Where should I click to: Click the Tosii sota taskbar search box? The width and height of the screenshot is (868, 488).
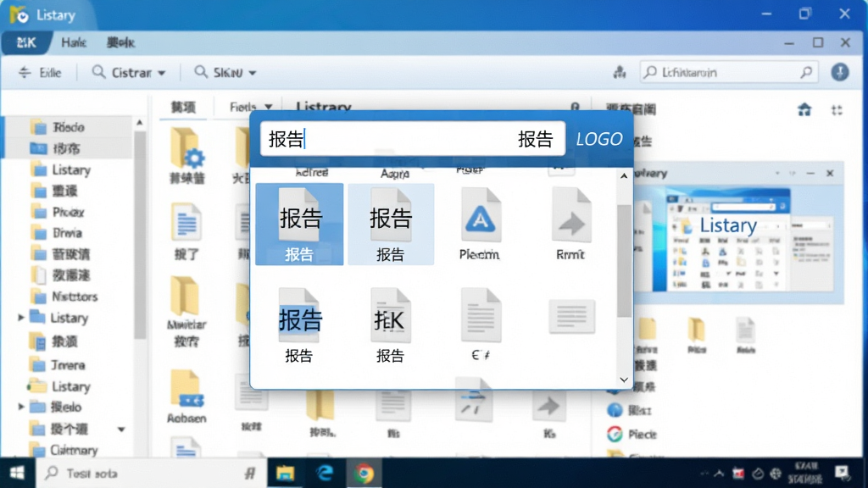(x=152, y=473)
